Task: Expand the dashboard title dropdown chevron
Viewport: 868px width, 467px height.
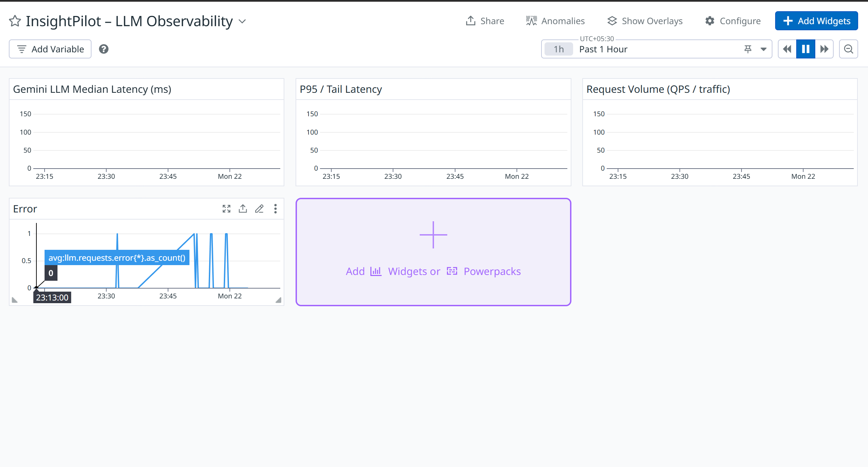Action: [x=242, y=21]
